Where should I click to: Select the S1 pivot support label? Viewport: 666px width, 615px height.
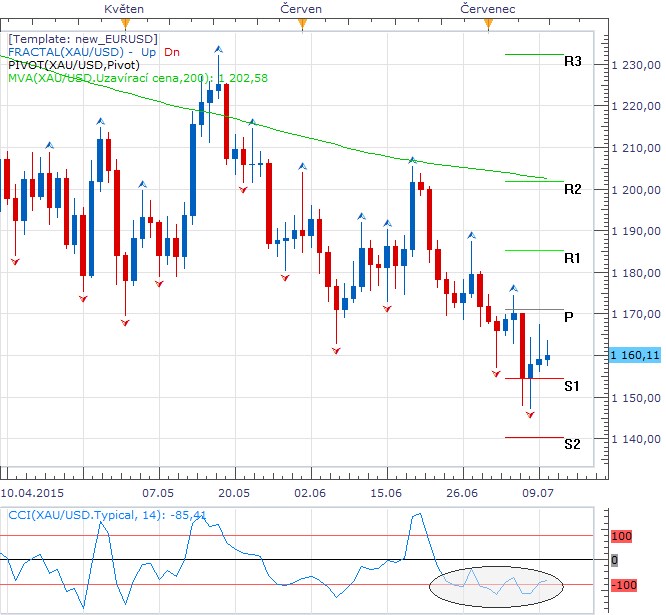[x=572, y=386]
